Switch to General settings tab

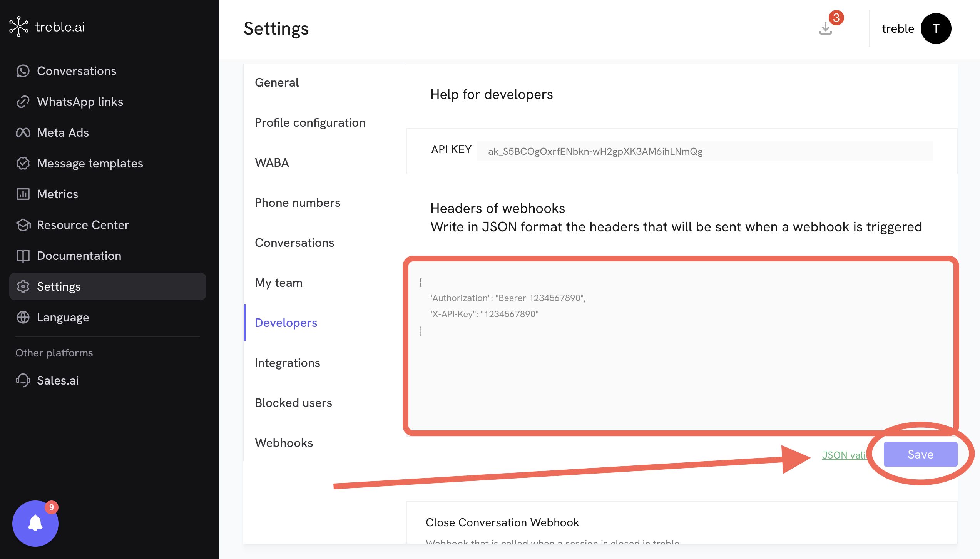(277, 82)
